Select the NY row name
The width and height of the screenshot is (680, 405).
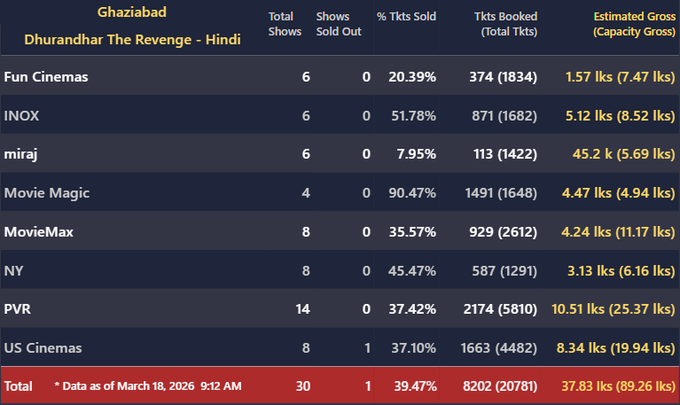tap(13, 271)
